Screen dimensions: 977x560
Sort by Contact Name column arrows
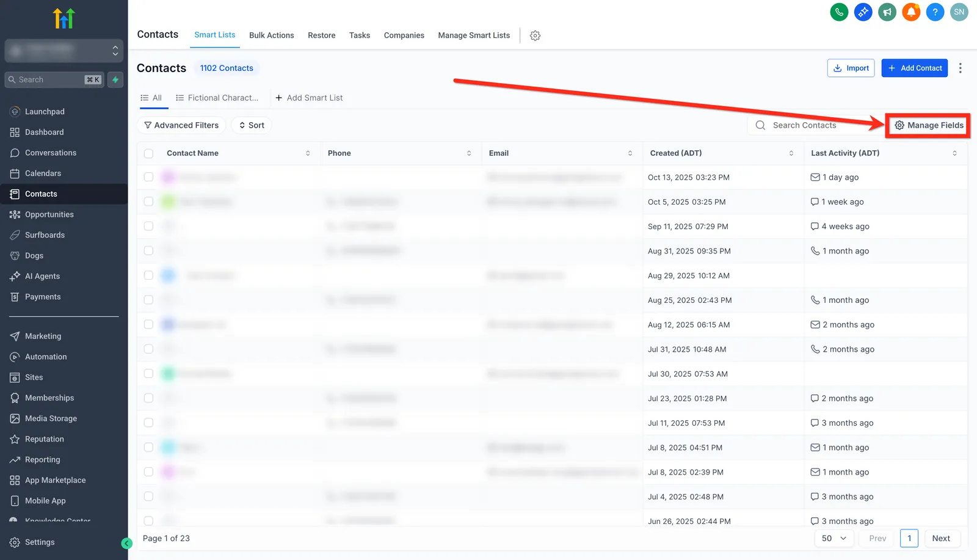[x=308, y=153]
